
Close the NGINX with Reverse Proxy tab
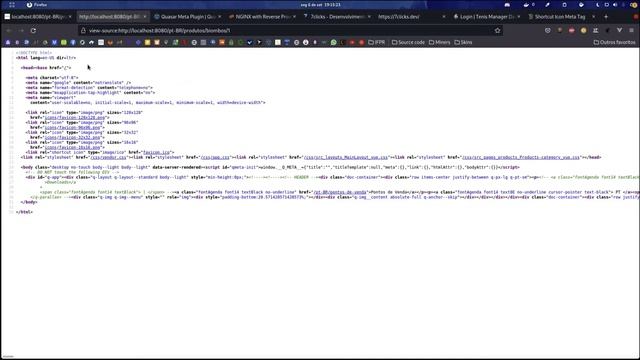click(294, 17)
